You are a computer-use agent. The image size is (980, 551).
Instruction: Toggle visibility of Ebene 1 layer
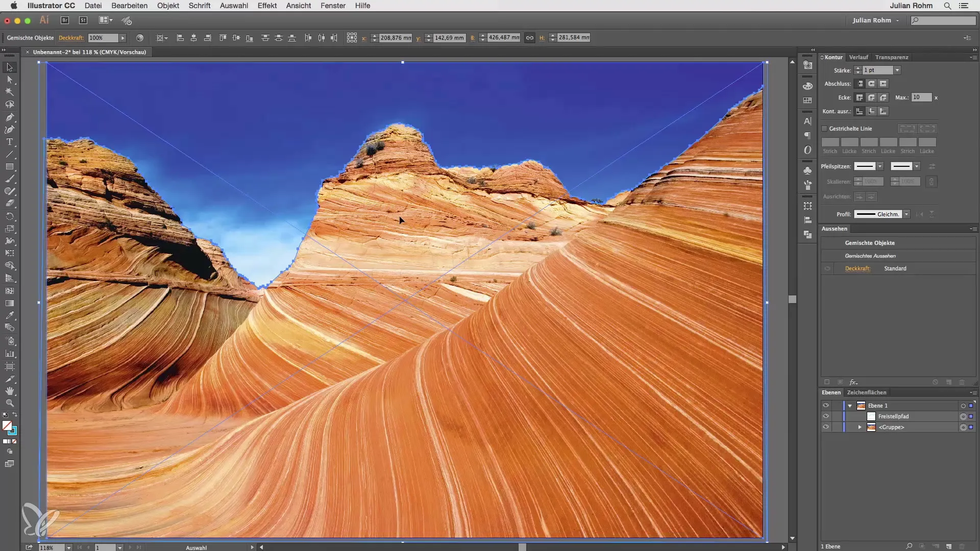[825, 406]
